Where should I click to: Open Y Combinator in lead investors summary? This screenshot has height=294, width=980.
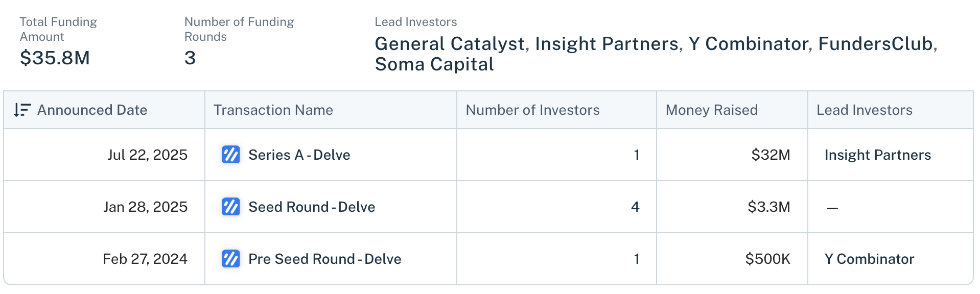[x=748, y=44]
